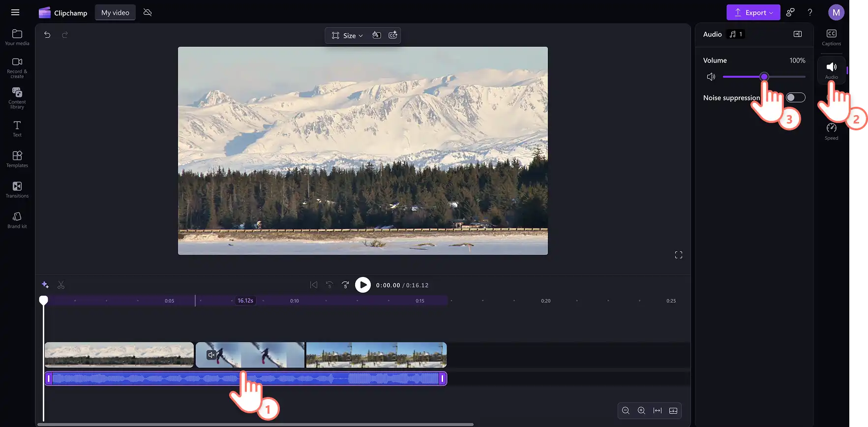
Task: Fit timeline to screen
Action: coord(658,411)
